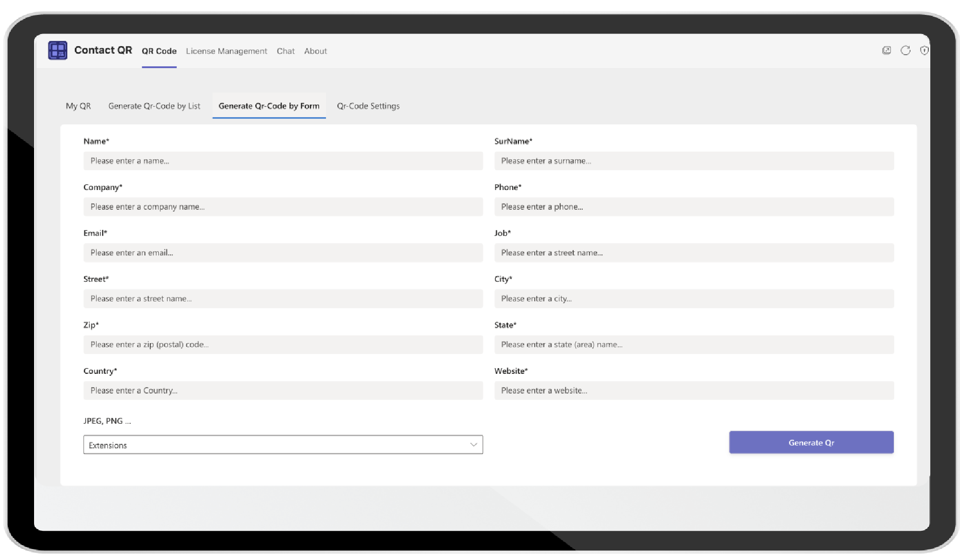960x560 pixels.
Task: Open the app permissions shield icon
Action: pos(924,50)
